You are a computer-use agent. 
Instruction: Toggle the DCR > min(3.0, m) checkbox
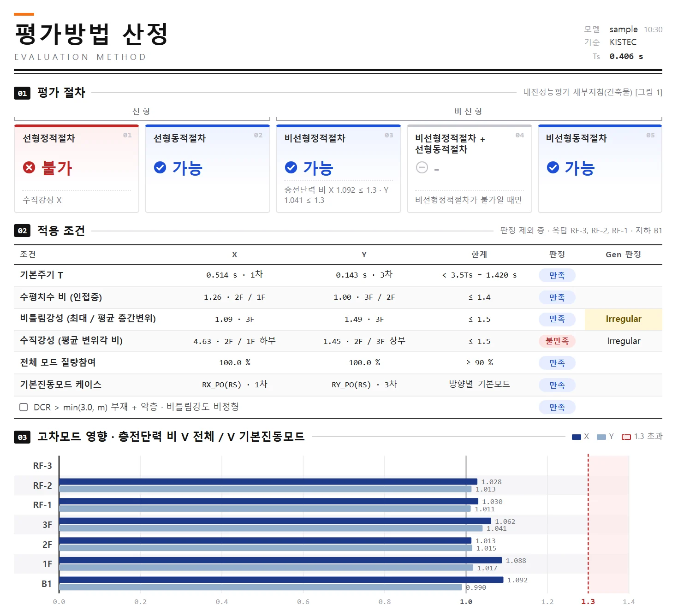(x=24, y=407)
